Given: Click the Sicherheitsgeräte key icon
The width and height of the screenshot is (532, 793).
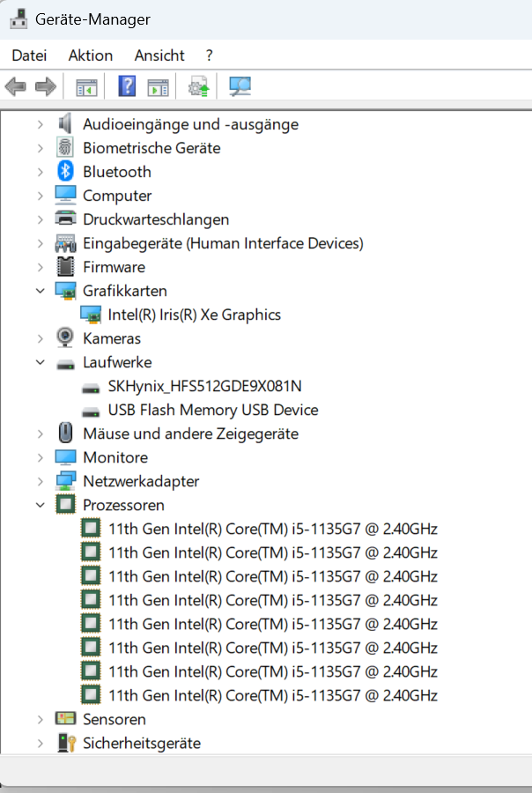Looking at the screenshot, I should point(66,743).
